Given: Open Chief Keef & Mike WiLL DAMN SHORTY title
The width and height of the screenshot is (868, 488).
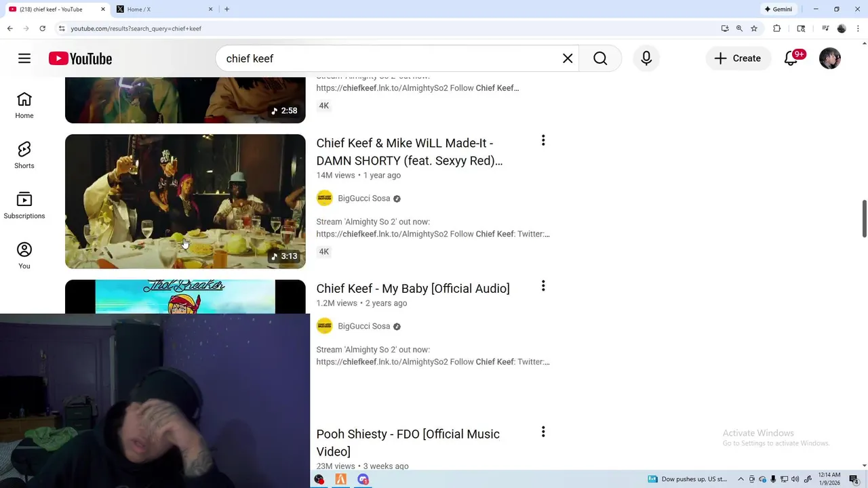Looking at the screenshot, I should (410, 152).
